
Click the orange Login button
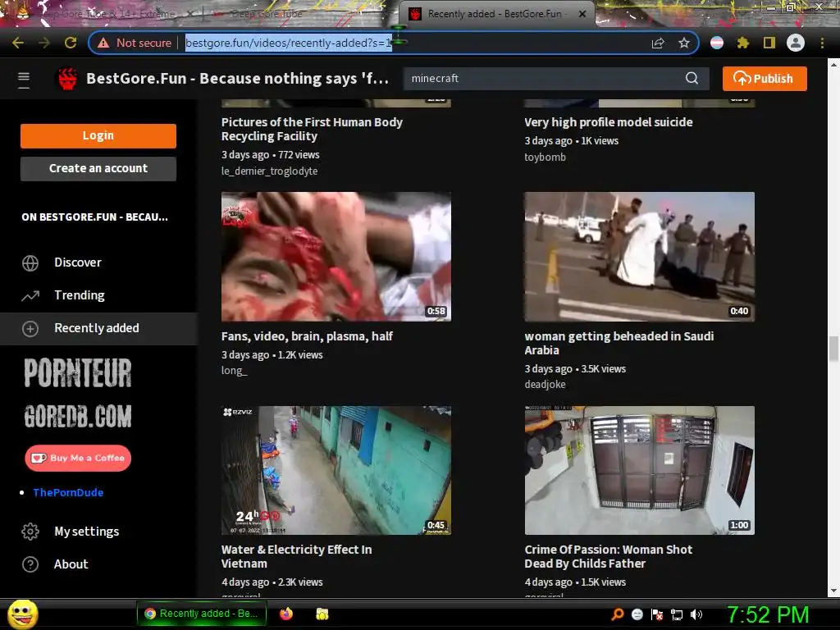click(98, 135)
